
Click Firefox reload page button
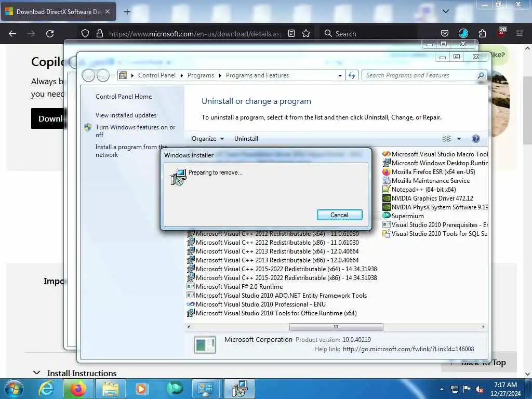(50, 34)
